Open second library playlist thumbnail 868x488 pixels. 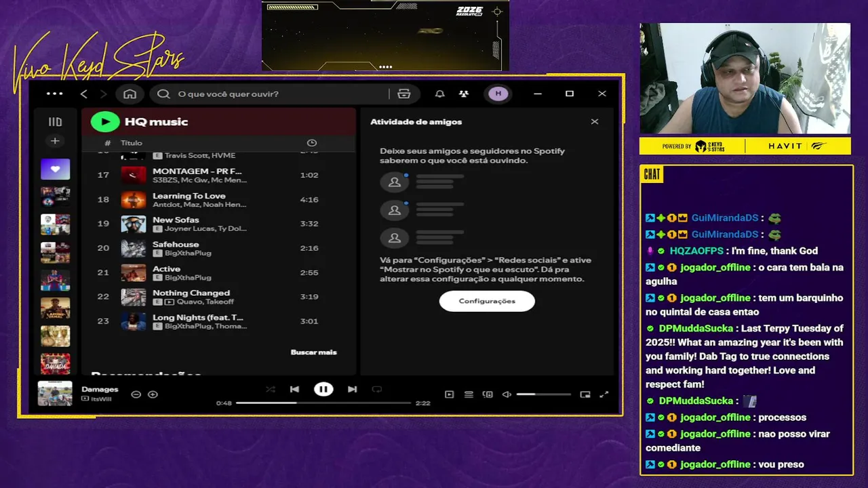(x=55, y=197)
